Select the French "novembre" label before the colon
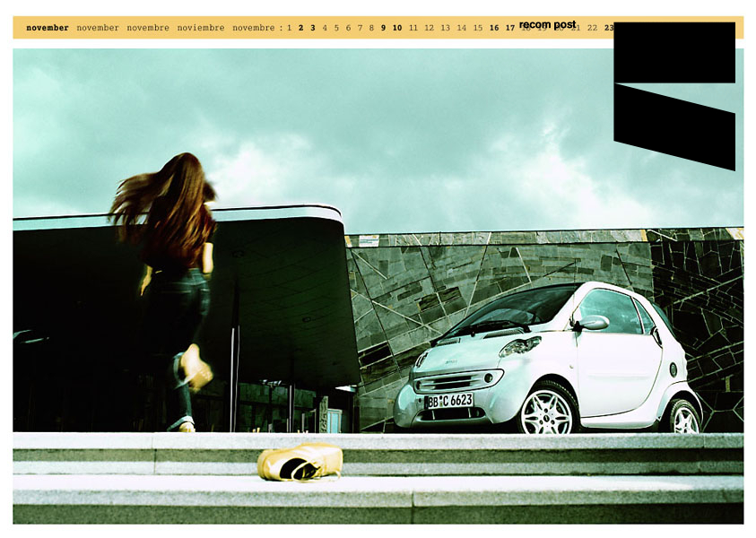Viewport: 756px width, 538px height. [x=253, y=28]
